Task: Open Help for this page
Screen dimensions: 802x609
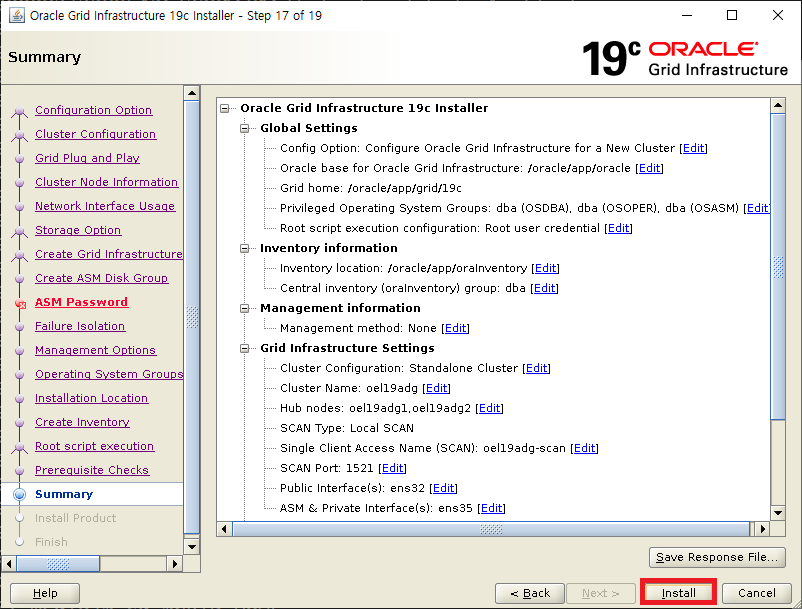Action: click(x=45, y=593)
